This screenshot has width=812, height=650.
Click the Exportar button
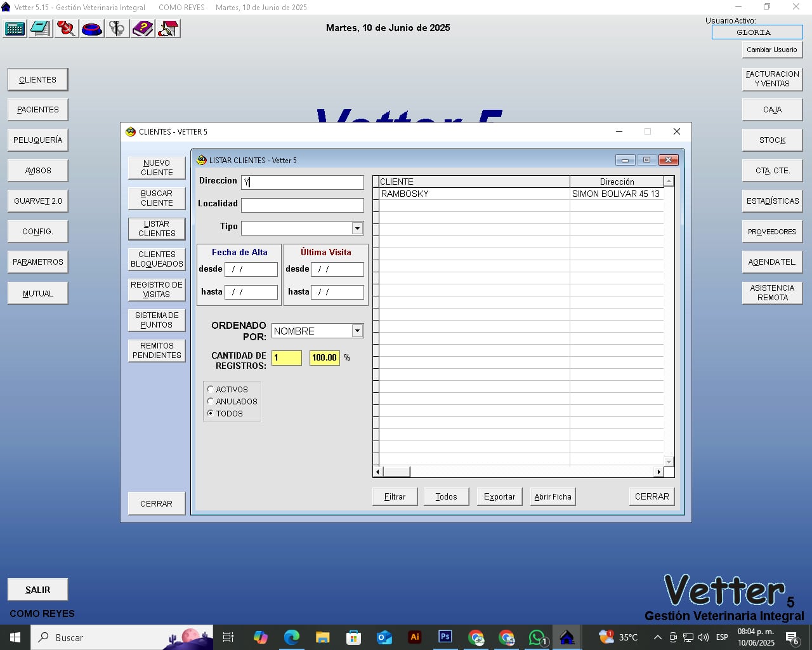click(499, 496)
